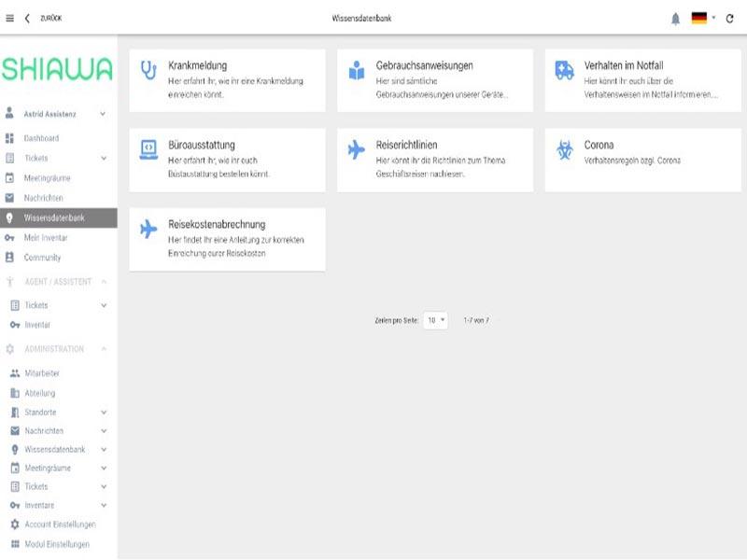Go back with the ZURÜCK arrow
This screenshot has height=560, width=747.
click(x=27, y=18)
